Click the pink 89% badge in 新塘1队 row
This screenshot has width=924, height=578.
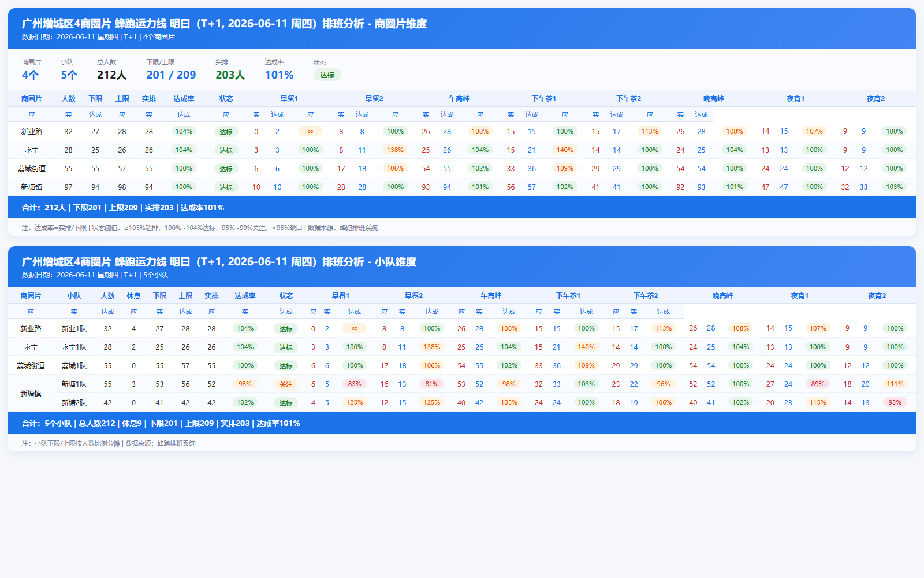coord(818,384)
